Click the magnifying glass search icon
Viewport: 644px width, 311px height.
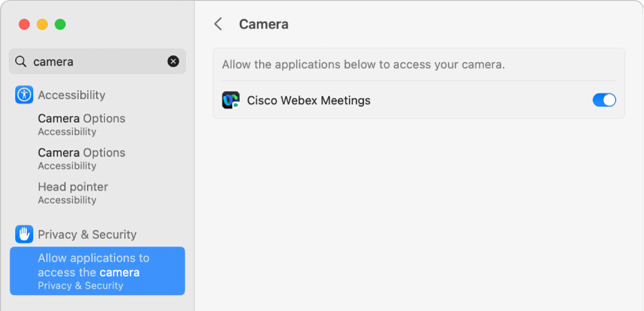tap(21, 62)
